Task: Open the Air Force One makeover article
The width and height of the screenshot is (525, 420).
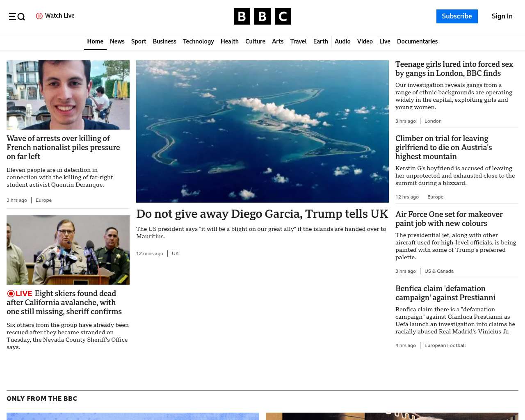Action: pos(449,219)
